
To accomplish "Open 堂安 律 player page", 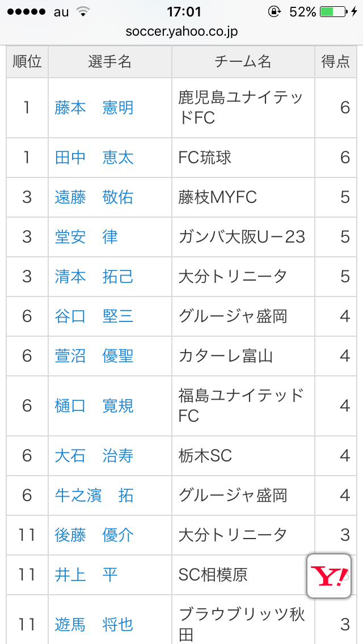I will (86, 237).
